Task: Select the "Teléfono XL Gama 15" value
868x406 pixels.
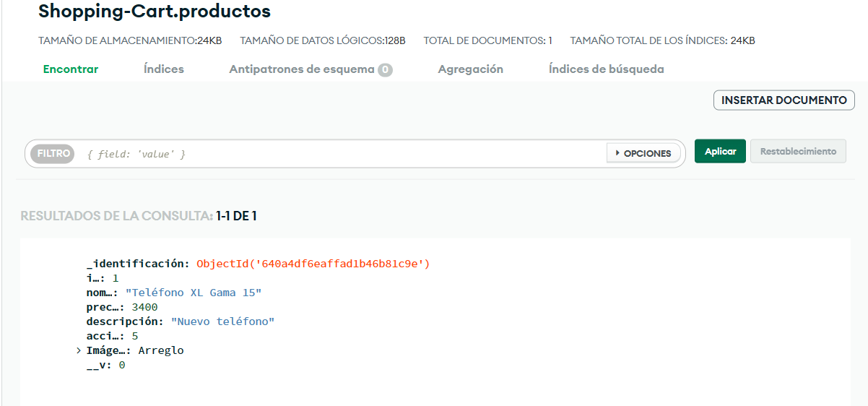Action: pos(194,293)
